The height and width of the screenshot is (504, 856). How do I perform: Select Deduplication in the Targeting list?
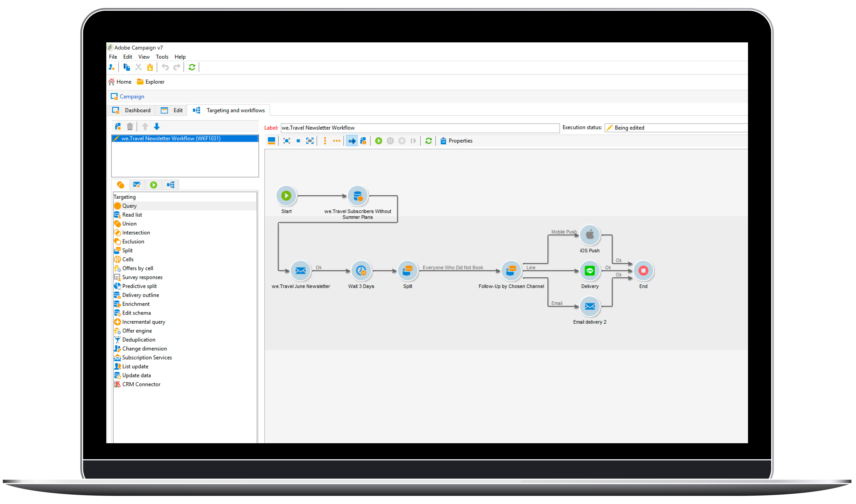click(x=138, y=340)
